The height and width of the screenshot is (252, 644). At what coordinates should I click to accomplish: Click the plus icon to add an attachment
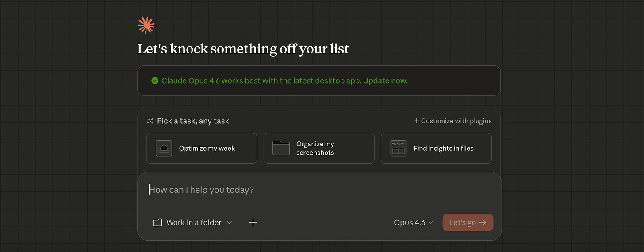[253, 222]
